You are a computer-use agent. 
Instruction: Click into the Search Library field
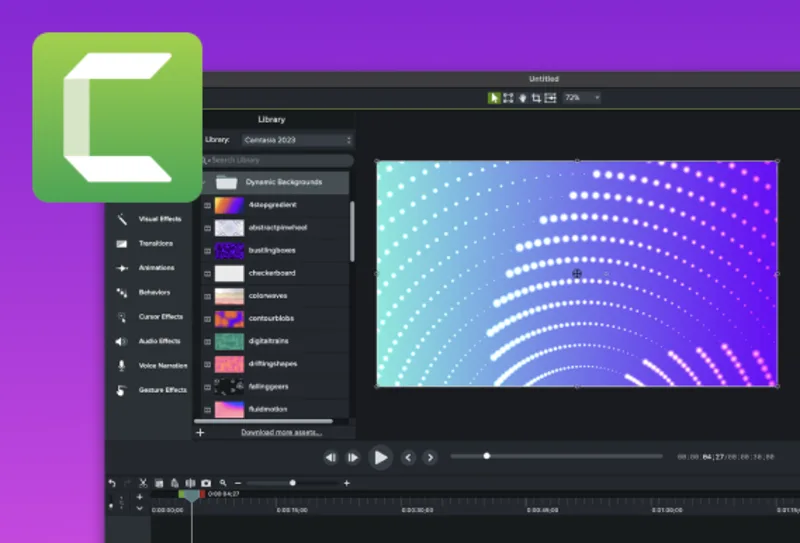pyautogui.click(x=278, y=160)
